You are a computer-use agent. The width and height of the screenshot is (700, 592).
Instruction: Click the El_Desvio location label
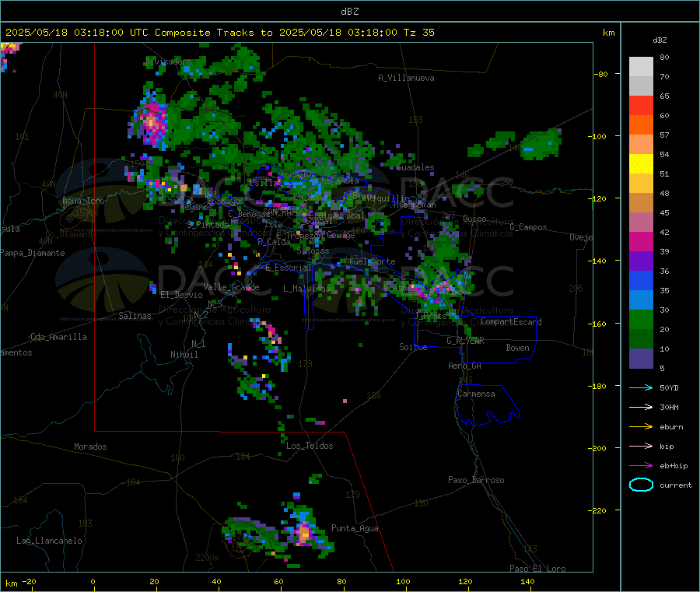point(181,295)
